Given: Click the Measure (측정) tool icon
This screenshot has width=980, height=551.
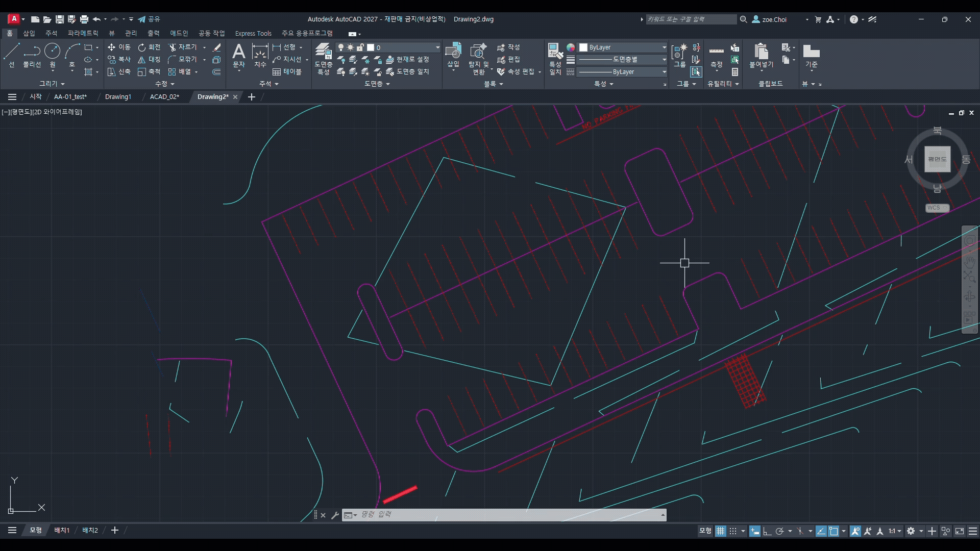Looking at the screenshot, I should [x=717, y=56].
